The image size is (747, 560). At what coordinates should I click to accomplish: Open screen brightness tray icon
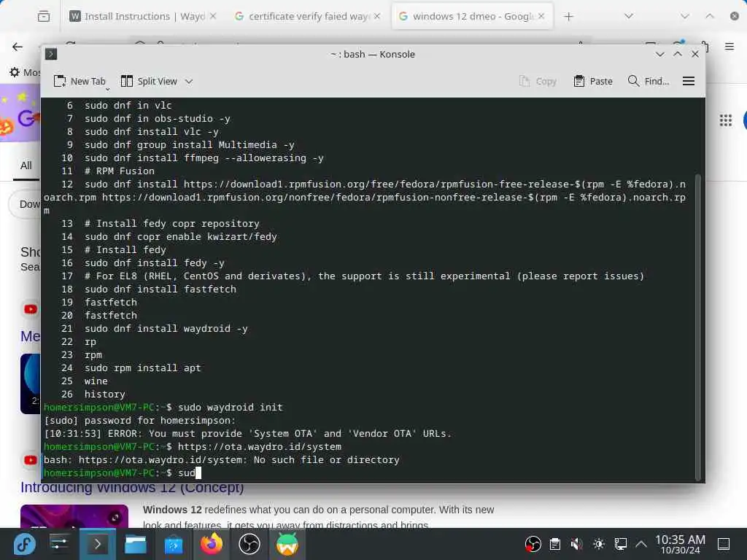coord(599,544)
